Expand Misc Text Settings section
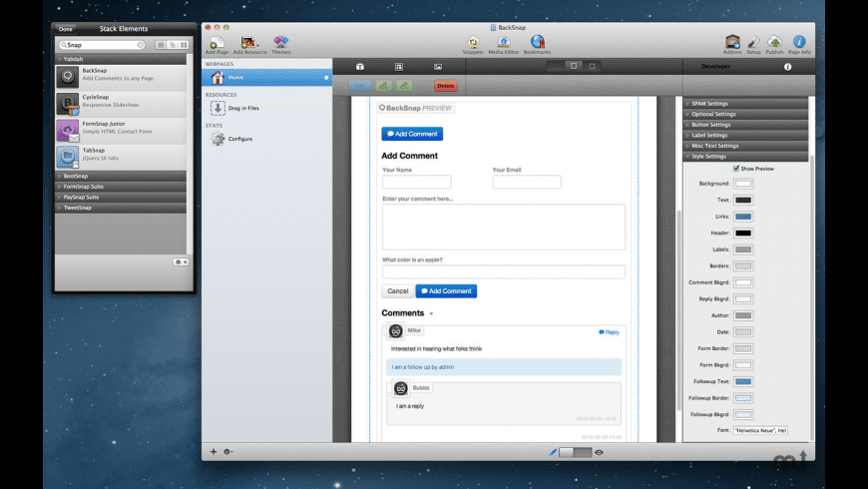This screenshot has height=489, width=868. pyautogui.click(x=745, y=146)
